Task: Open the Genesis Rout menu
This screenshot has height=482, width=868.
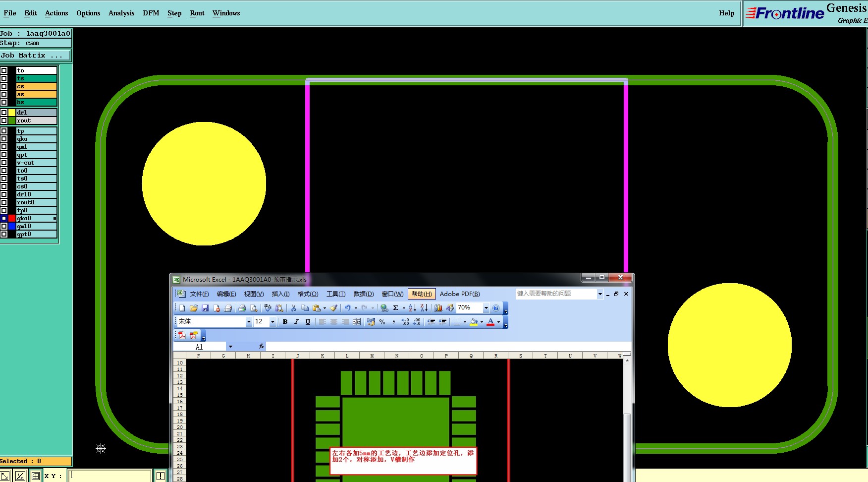Action: click(x=197, y=13)
